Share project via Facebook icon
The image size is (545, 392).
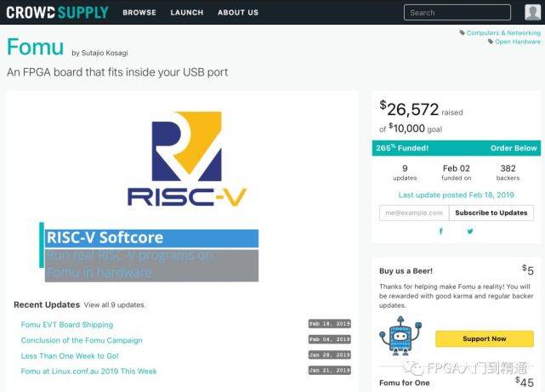pos(441,231)
